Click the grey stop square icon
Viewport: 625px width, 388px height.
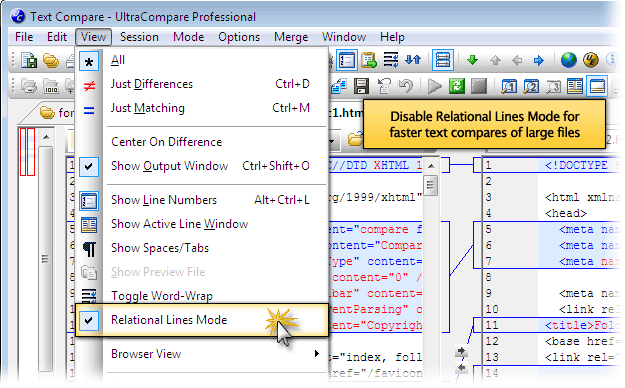point(479,86)
